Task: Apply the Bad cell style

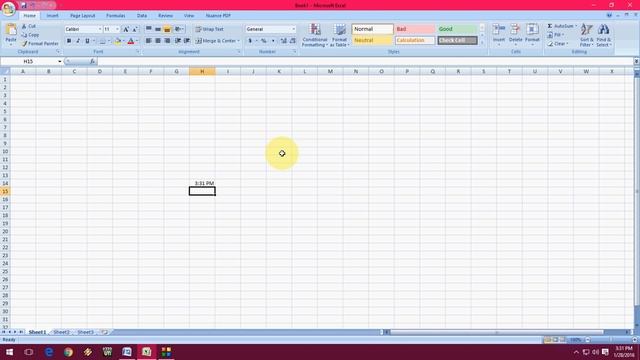Action: [415, 29]
